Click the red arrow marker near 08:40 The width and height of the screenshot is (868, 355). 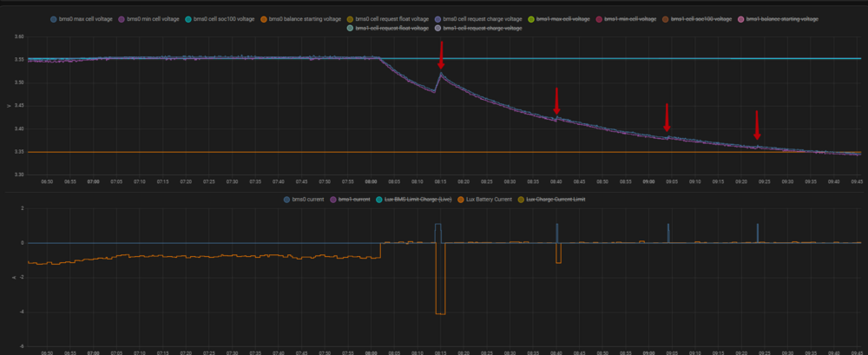point(556,102)
